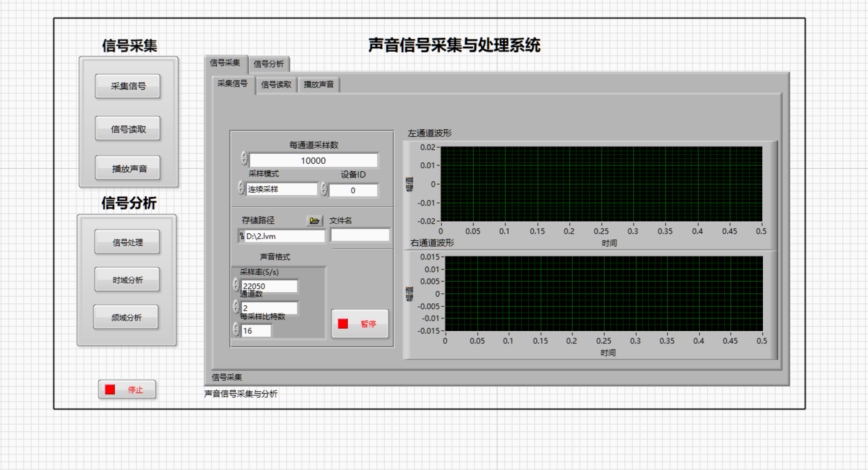Click the 采样率(S/s) stepper arrows

pos(236,285)
